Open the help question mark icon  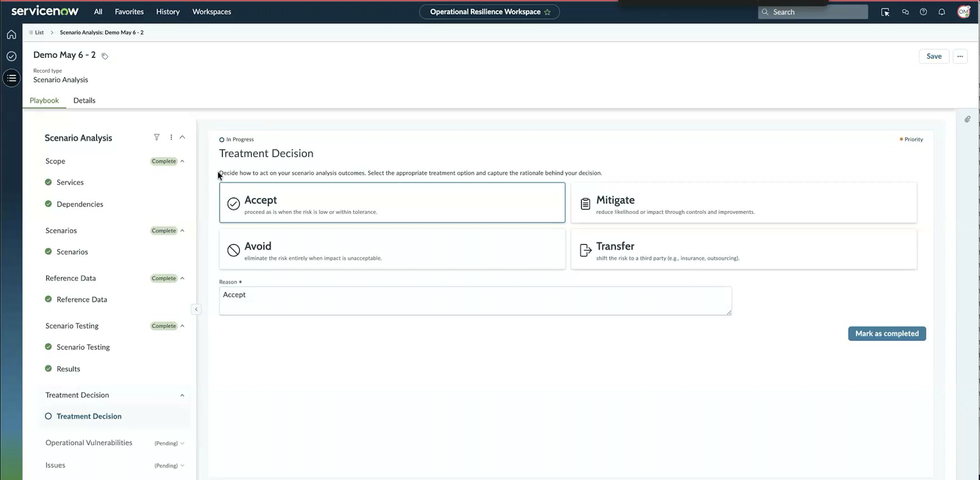pyautogui.click(x=923, y=12)
